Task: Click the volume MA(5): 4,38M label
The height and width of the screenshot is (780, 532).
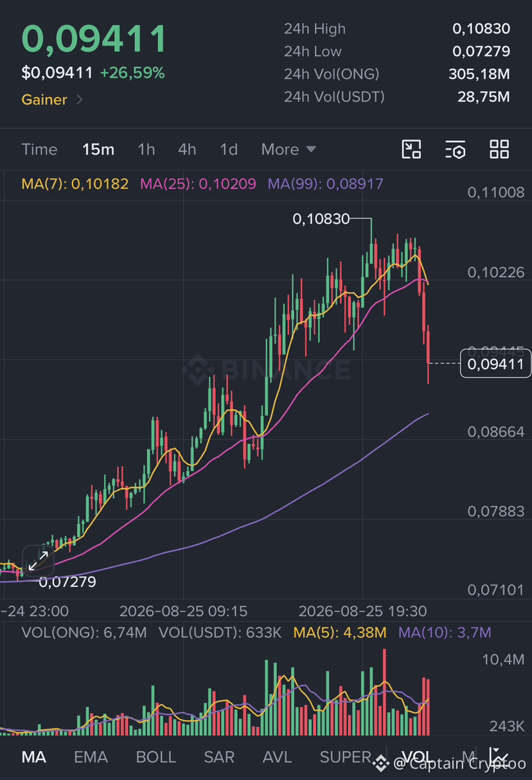Action: click(340, 633)
